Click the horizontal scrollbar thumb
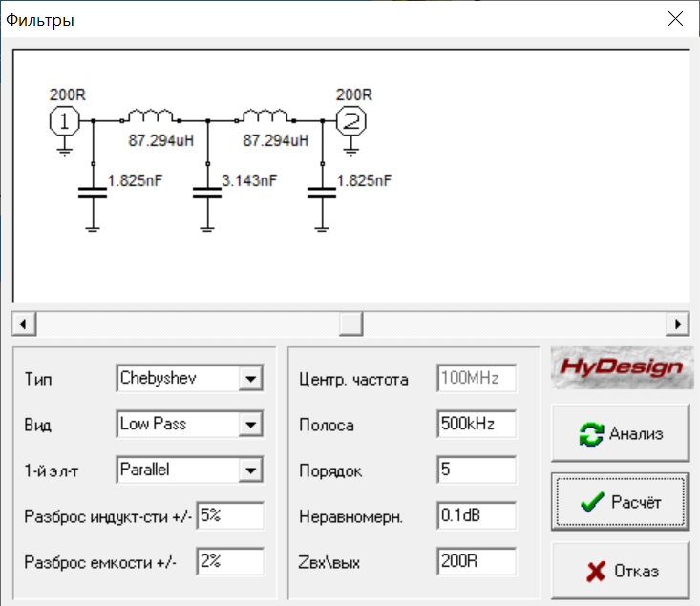700x606 pixels. tap(351, 323)
